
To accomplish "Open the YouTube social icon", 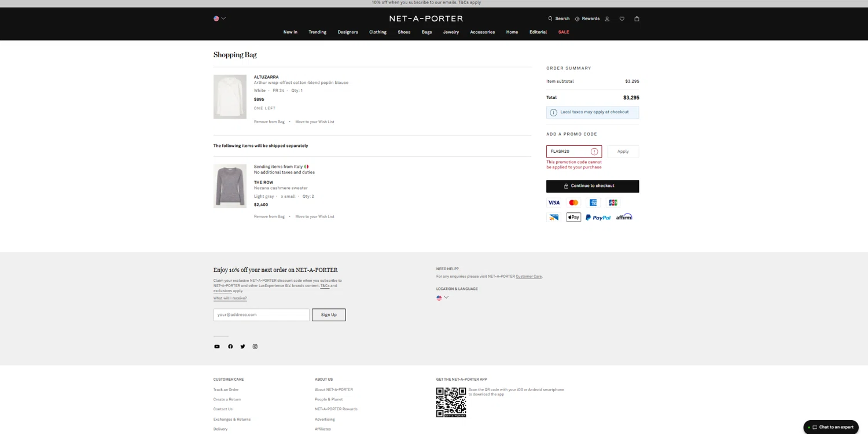I will coord(217,347).
